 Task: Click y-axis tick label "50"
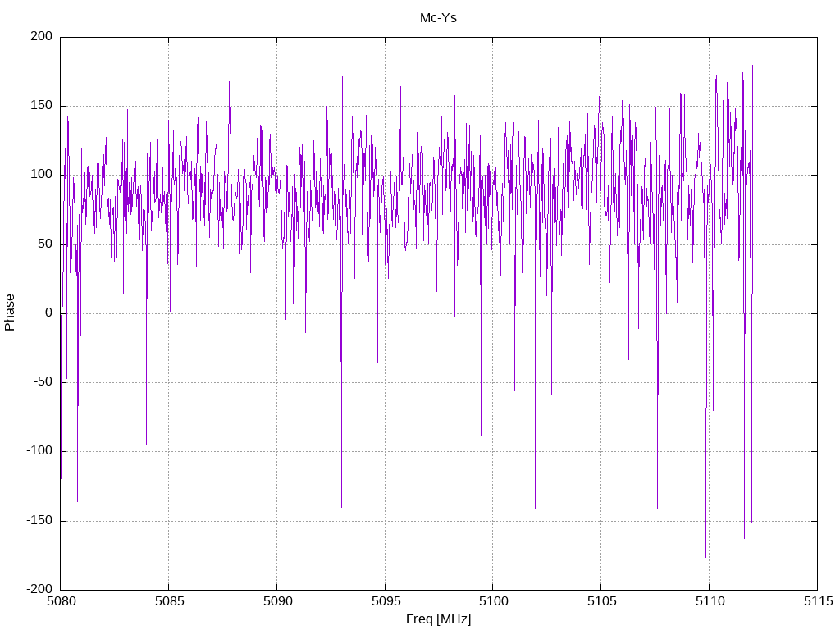[46, 244]
